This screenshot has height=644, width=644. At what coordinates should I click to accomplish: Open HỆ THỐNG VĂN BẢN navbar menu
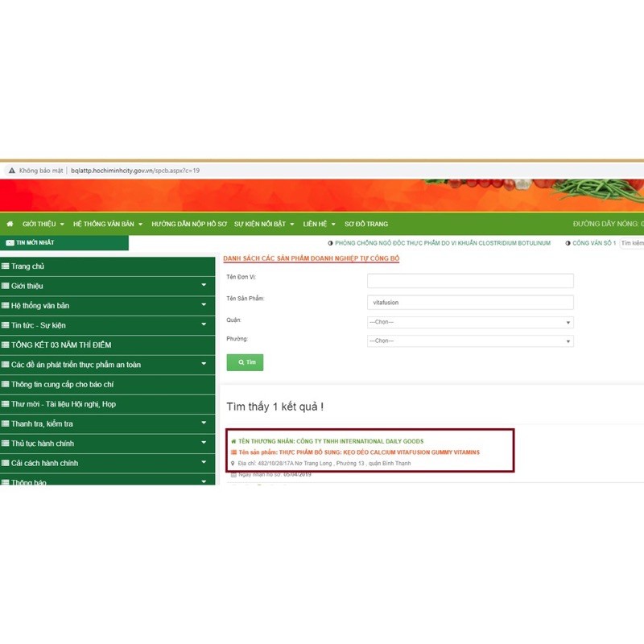click(107, 224)
